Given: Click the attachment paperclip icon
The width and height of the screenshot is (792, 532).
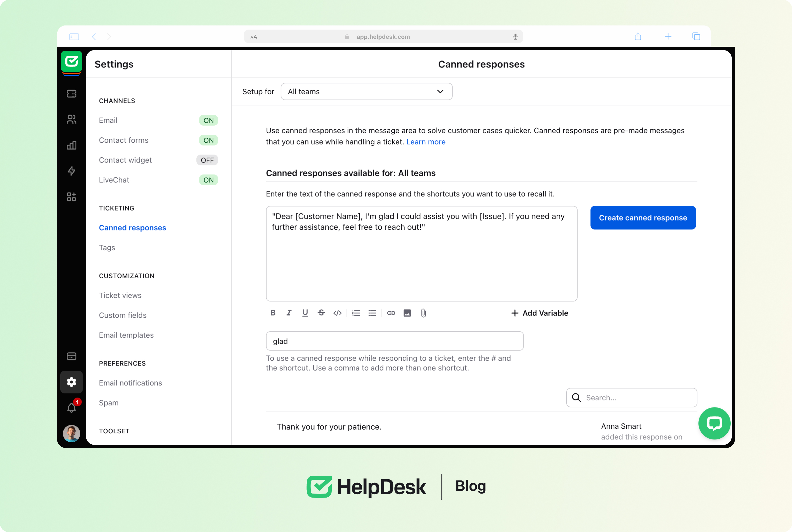Looking at the screenshot, I should (423, 313).
